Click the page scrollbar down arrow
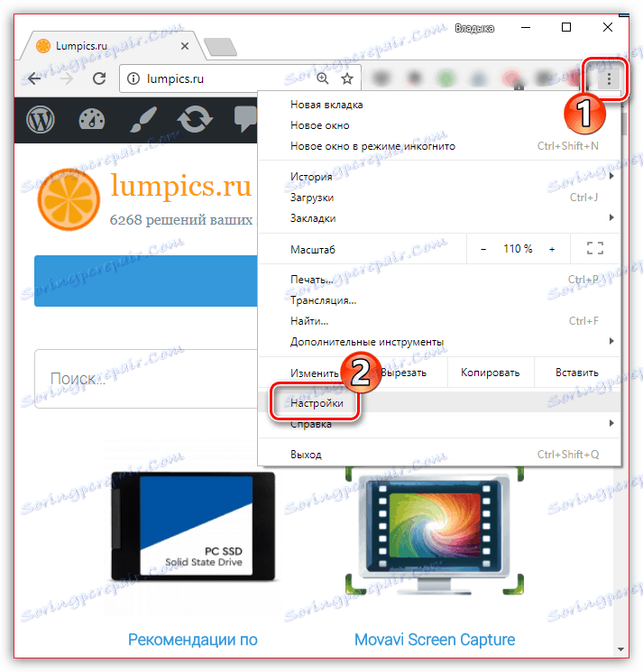Image resolution: width=643 pixels, height=672 pixels. 620,649
